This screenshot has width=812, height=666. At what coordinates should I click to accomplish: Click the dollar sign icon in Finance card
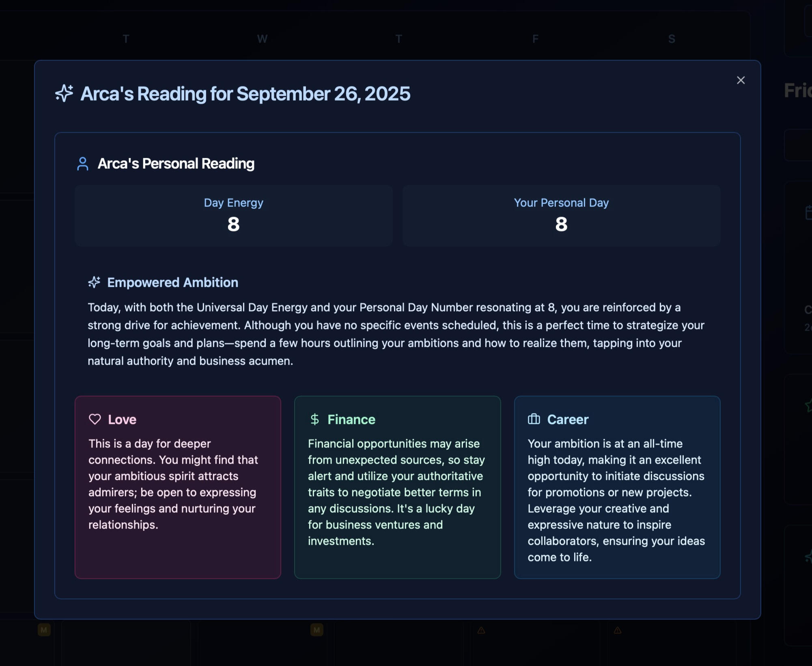click(x=314, y=419)
